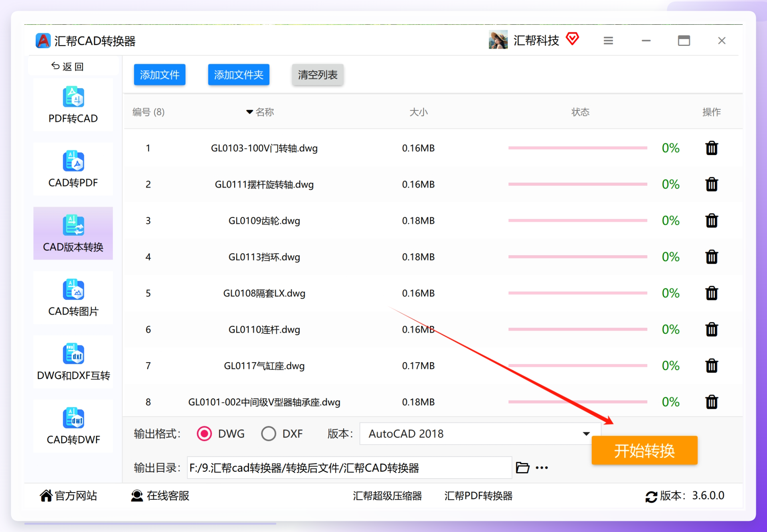This screenshot has width=767, height=532.
Task: Open the output directory folder icon
Action: 522,467
